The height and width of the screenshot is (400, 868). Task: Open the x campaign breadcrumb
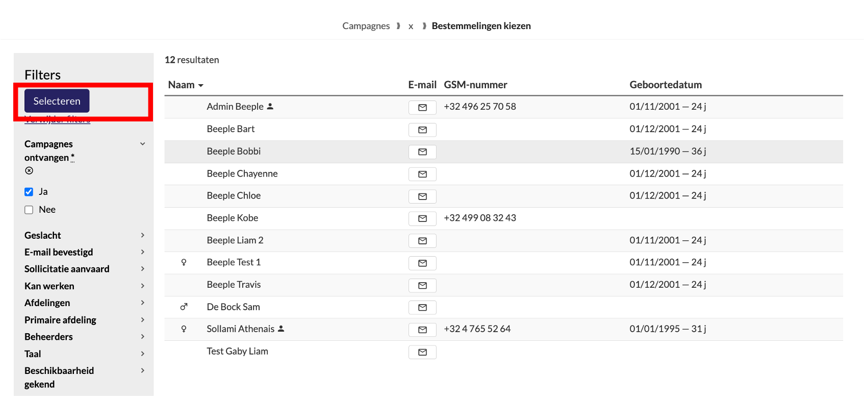[x=411, y=26]
